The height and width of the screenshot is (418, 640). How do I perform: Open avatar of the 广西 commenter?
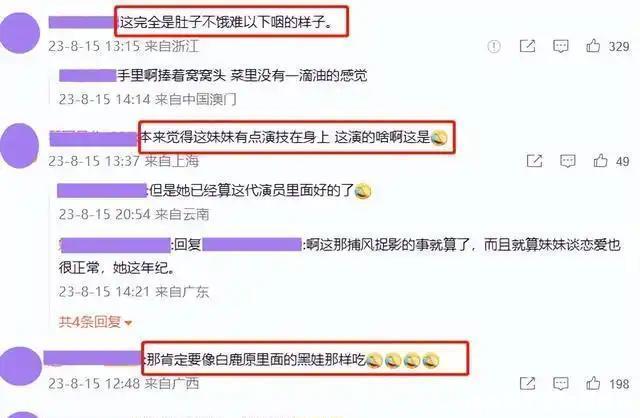coord(20,366)
